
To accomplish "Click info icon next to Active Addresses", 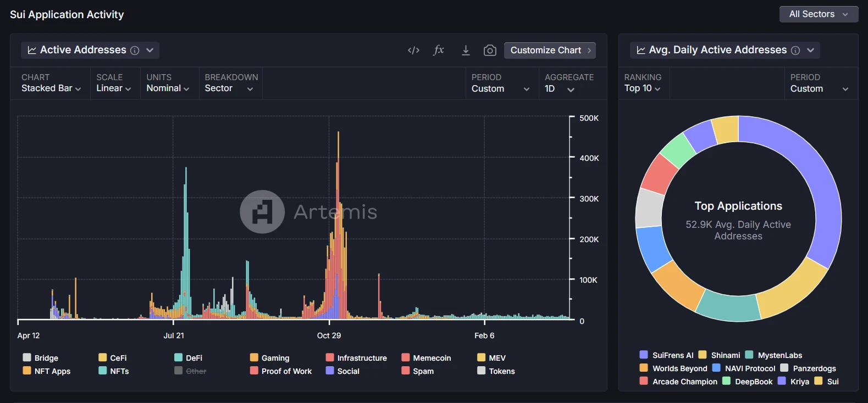I will [135, 51].
